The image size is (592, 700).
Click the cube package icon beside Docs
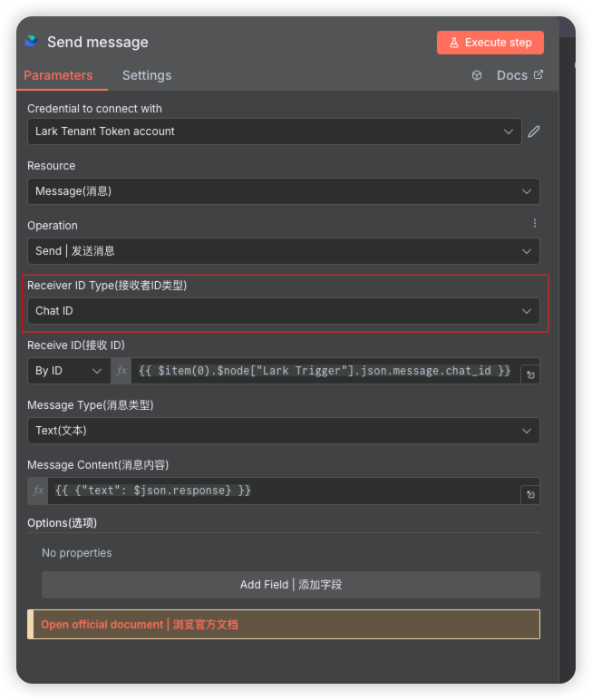pyautogui.click(x=476, y=75)
